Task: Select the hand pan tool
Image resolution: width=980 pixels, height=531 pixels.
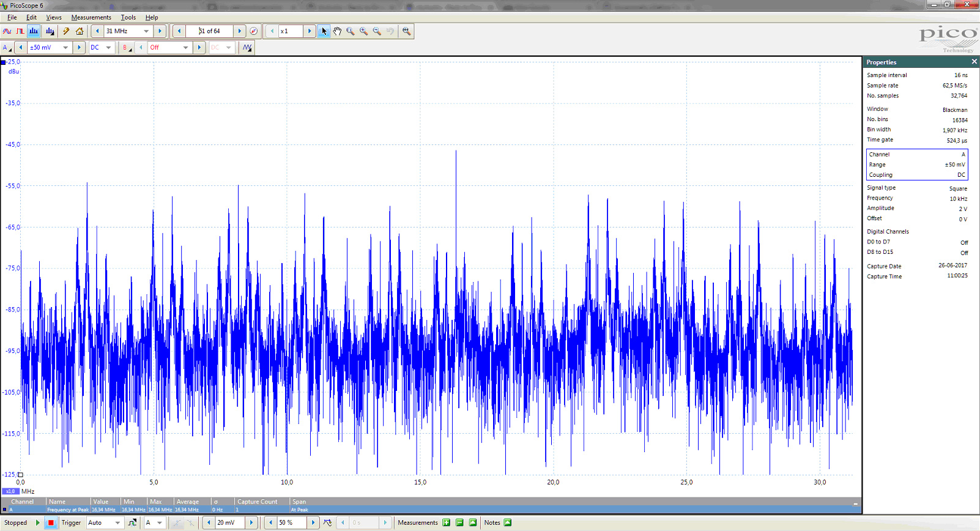Action: click(337, 31)
